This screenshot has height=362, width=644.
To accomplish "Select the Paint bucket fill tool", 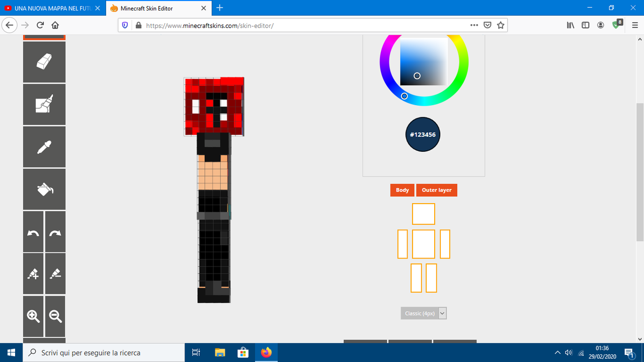I will [x=44, y=189].
